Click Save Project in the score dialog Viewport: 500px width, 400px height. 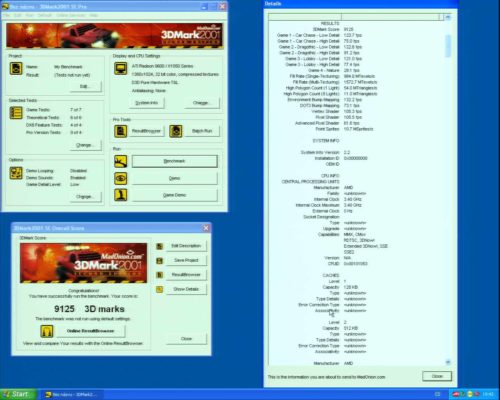click(x=186, y=260)
